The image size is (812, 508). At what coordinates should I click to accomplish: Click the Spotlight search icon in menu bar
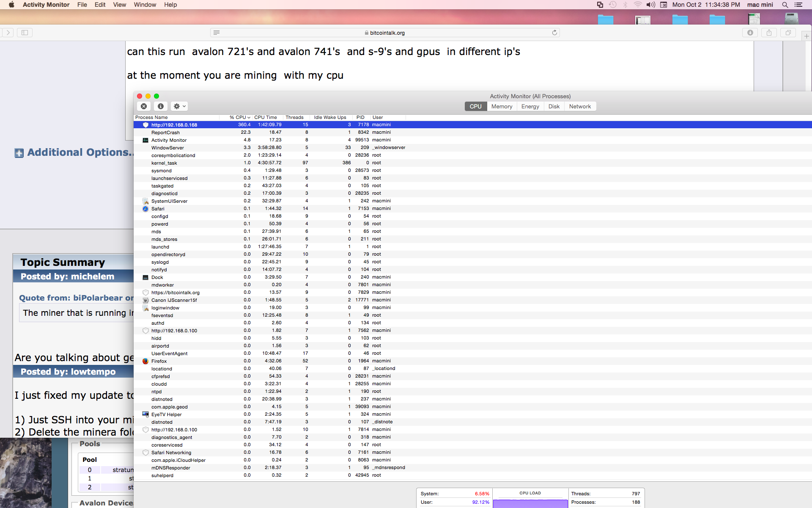785,5
